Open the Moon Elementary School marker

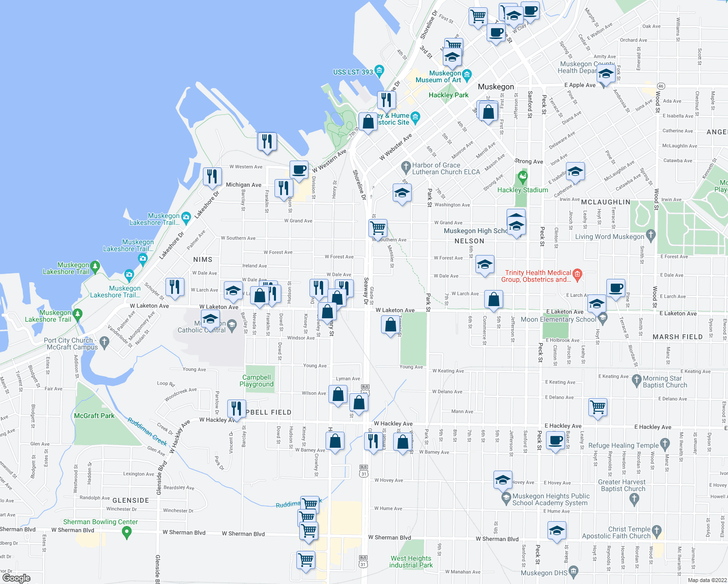[x=603, y=318]
